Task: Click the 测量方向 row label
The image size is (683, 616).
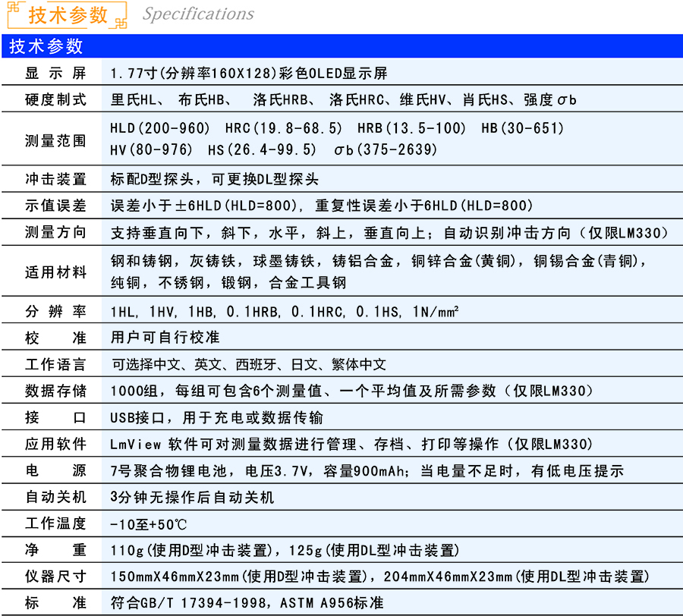Action: coord(55,232)
